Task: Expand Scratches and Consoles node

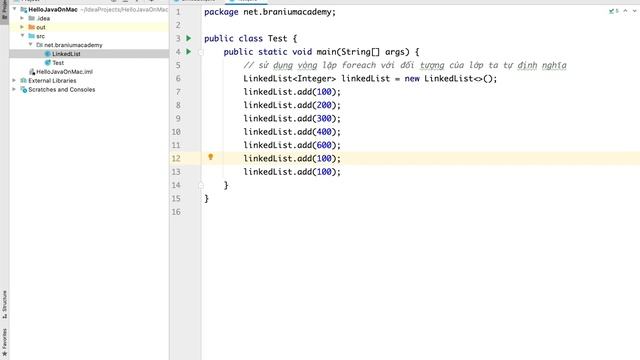Action: click(15, 89)
